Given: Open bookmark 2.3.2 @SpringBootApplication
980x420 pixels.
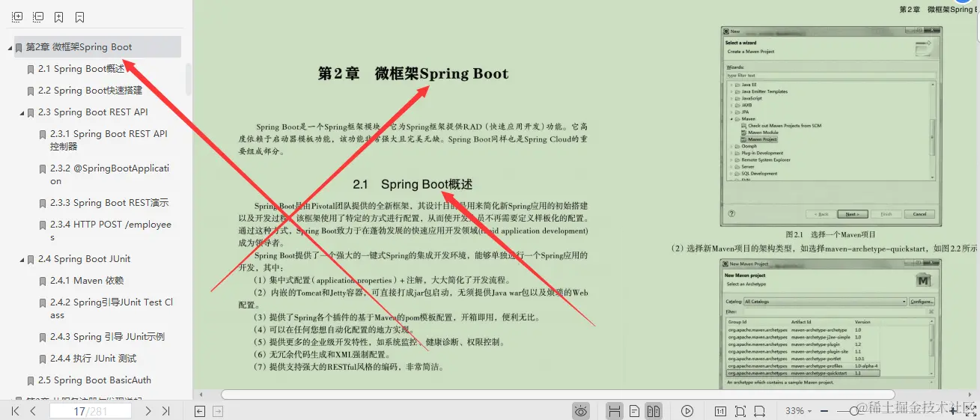Looking at the screenshot, I should pos(110,174).
